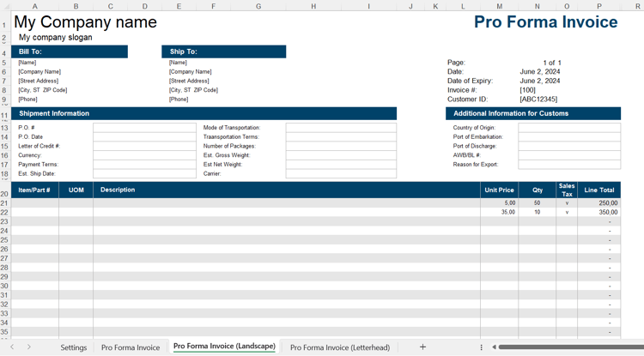Screen dimensions: 644x356
Task: Select the Reason for Export field
Action: pyautogui.click(x=569, y=165)
